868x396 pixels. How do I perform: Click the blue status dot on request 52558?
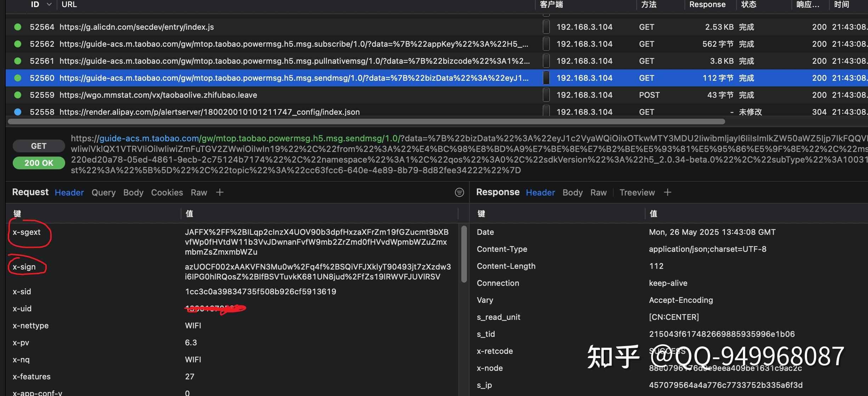pyautogui.click(x=17, y=112)
